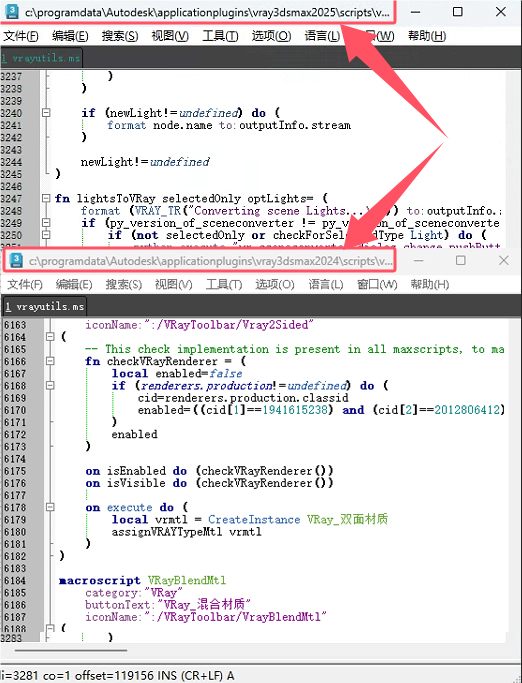Click line number 6170 in the bottom editor
The height and width of the screenshot is (683, 522).
(x=15, y=410)
